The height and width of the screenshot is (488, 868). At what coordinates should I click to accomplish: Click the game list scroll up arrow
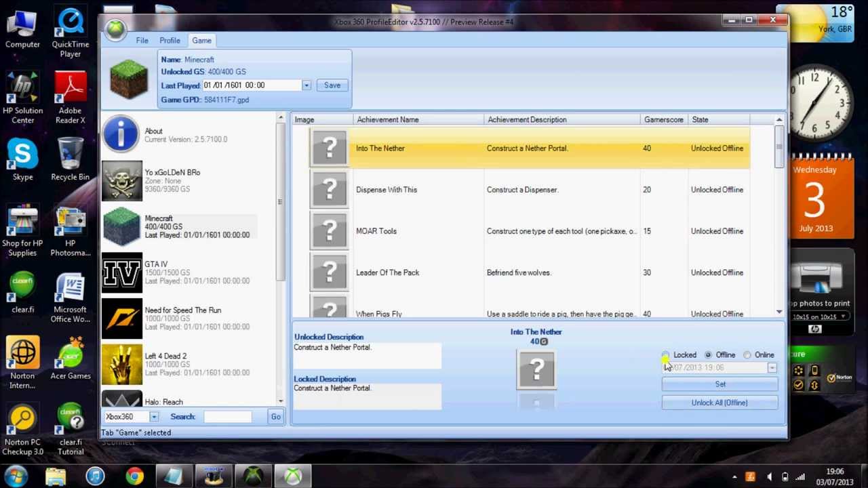[280, 119]
